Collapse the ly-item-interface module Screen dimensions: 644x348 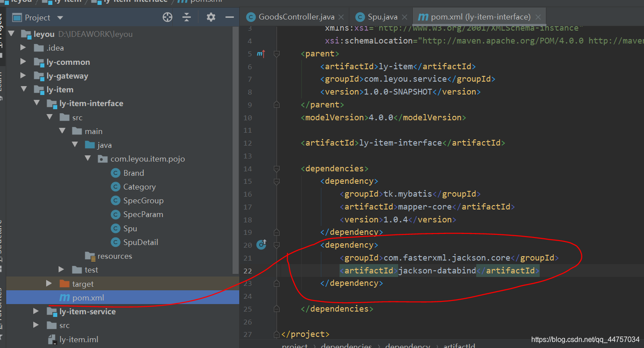(36, 103)
